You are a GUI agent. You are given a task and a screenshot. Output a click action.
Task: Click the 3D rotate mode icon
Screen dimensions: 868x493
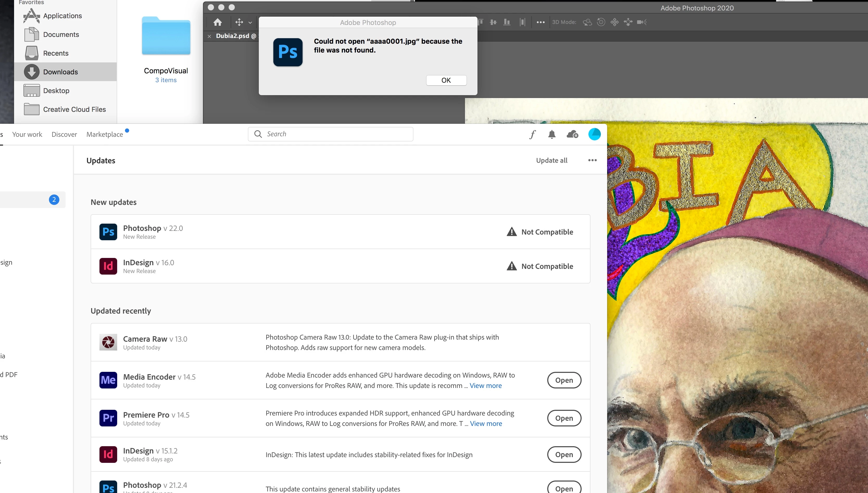[x=587, y=22]
